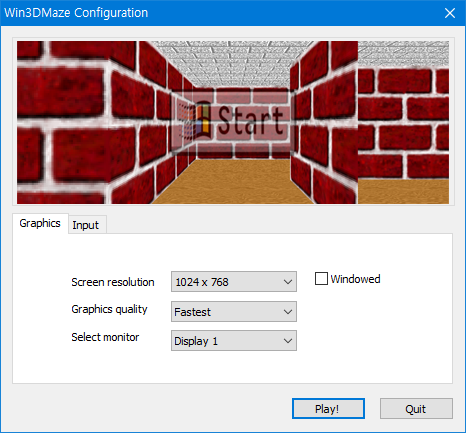Switch to the Input tab
Screen dimensions: 466x433
(x=87, y=225)
